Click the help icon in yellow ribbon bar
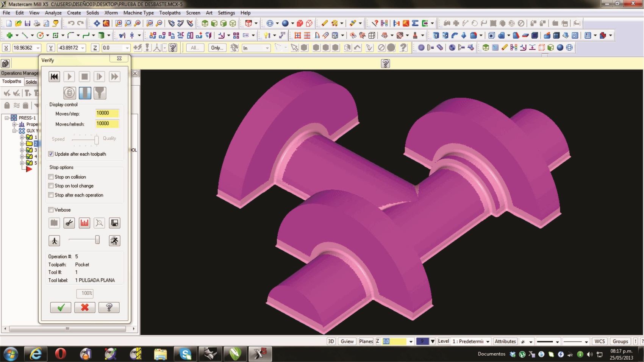Viewport: 644px width, 362px height. pos(385,63)
